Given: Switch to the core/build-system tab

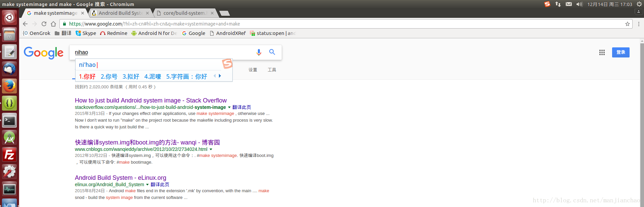Looking at the screenshot, I should coord(185,13).
